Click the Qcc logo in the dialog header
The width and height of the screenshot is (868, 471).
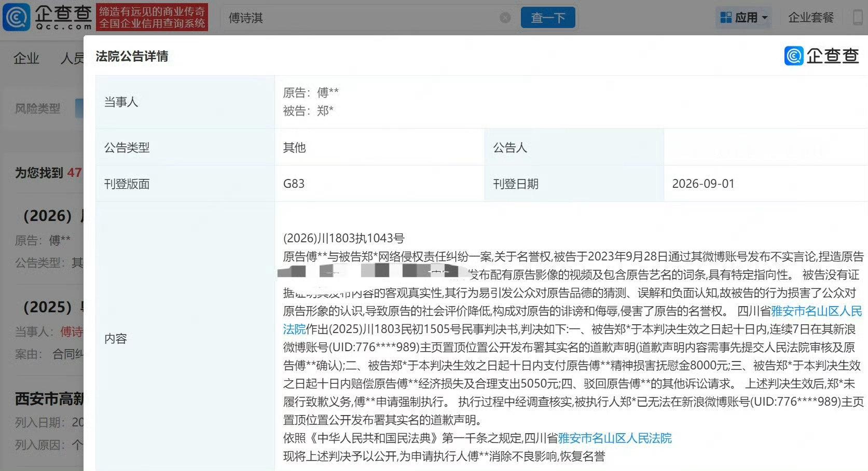click(822, 56)
